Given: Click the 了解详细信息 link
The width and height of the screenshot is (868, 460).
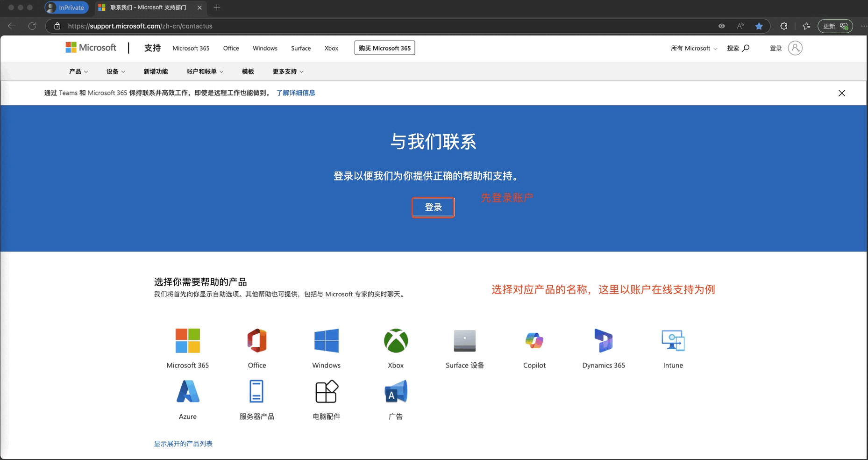Looking at the screenshot, I should [296, 93].
